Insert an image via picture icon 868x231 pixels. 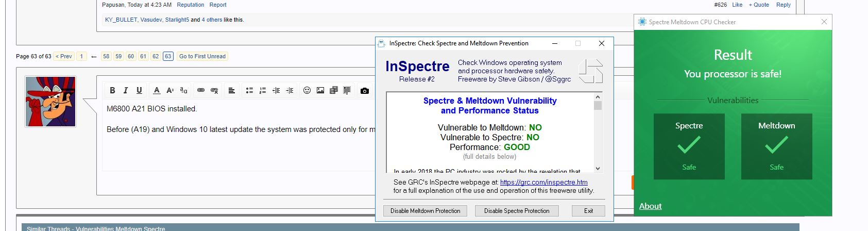tap(320, 91)
